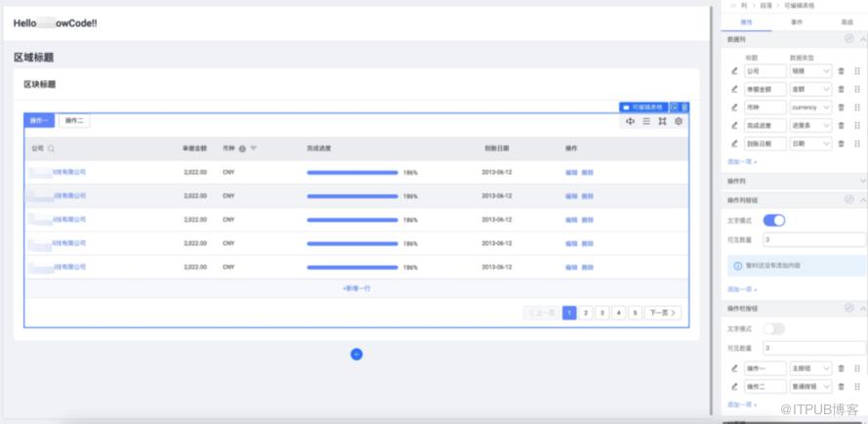Click the edit pencil for 币种 column row
The width and height of the screenshot is (868, 424).
(x=734, y=107)
